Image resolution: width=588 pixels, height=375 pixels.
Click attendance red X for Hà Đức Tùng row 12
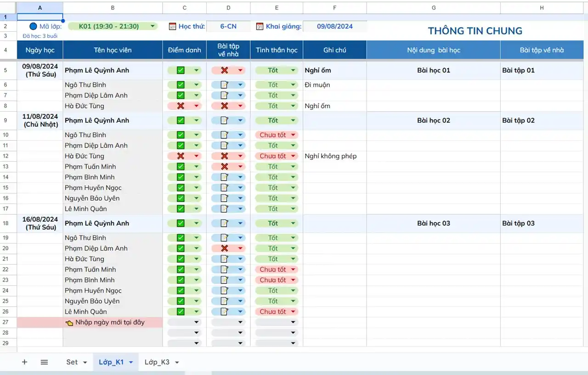pos(181,156)
